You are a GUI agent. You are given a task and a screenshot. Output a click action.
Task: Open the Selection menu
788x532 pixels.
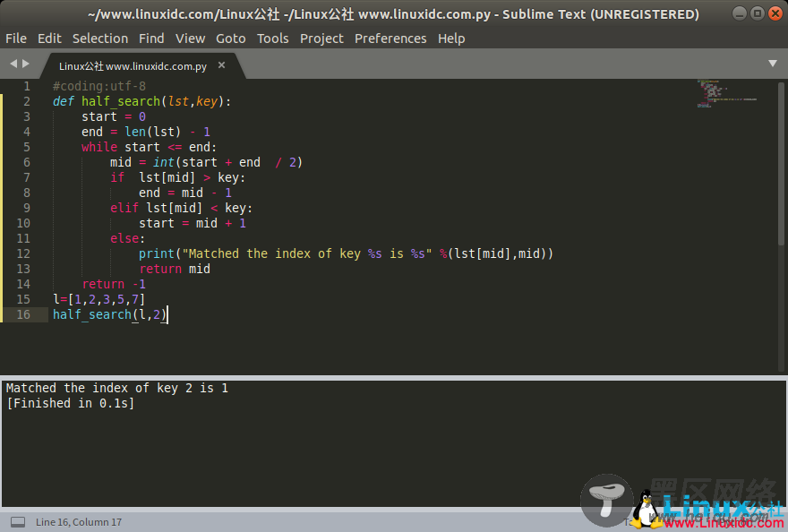[100, 39]
